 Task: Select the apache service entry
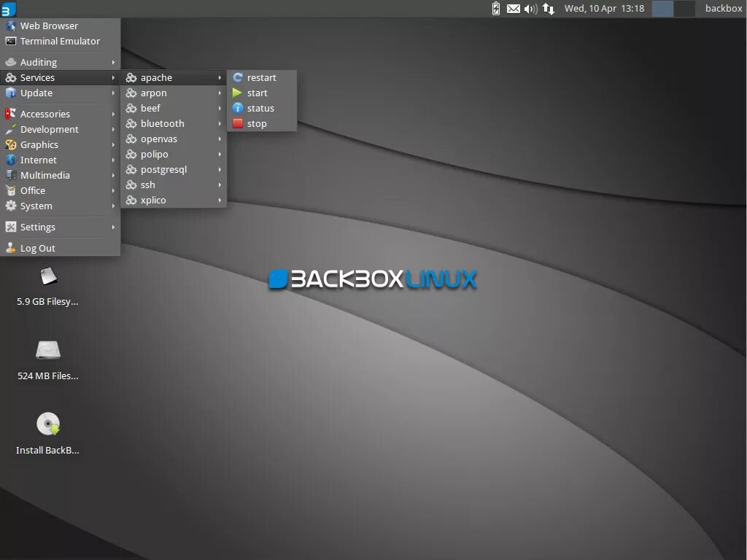(174, 77)
